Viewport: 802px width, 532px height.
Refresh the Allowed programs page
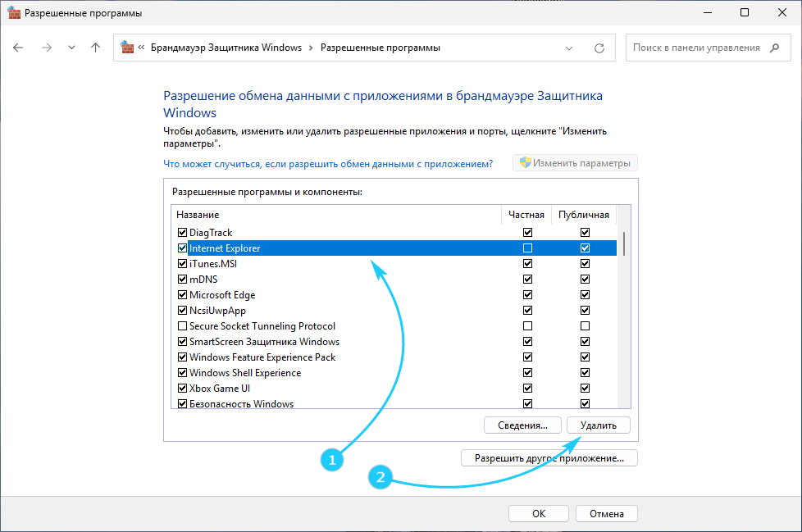click(x=599, y=48)
